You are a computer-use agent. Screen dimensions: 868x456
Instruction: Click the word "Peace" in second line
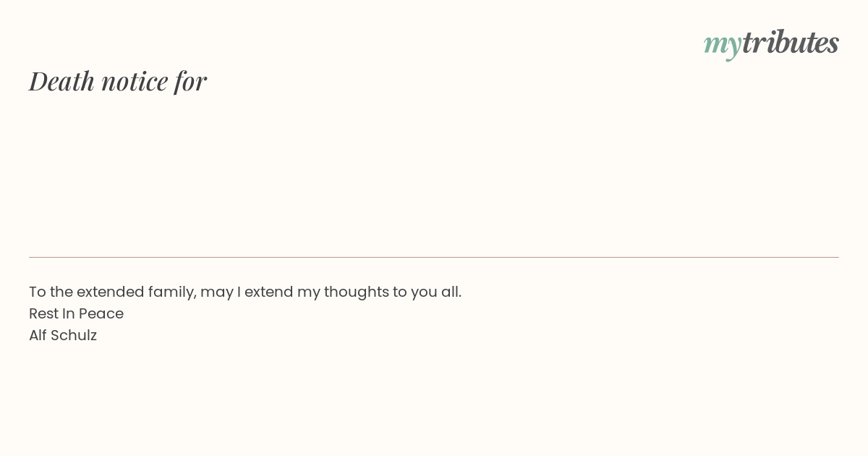click(x=101, y=313)
